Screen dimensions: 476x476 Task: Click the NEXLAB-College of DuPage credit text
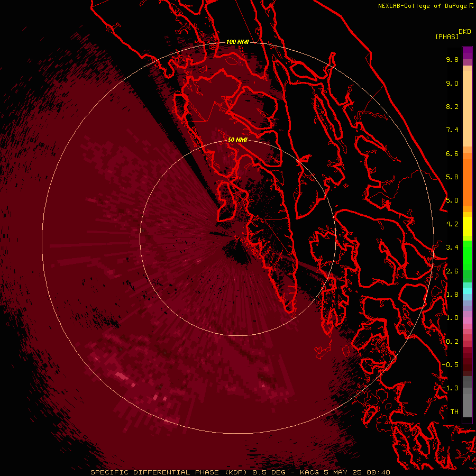coord(423,6)
